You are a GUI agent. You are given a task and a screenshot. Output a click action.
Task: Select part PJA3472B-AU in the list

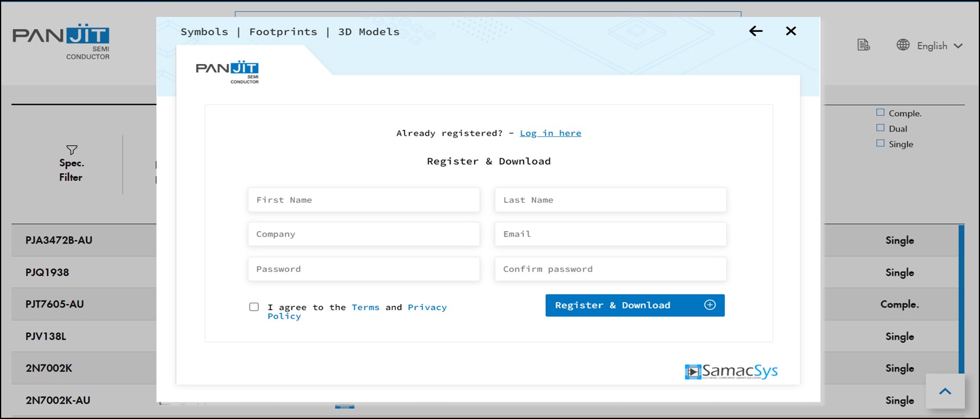(x=59, y=240)
